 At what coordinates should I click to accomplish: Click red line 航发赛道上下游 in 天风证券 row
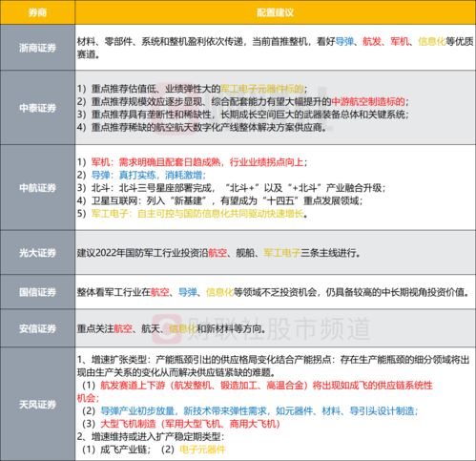(x=266, y=386)
